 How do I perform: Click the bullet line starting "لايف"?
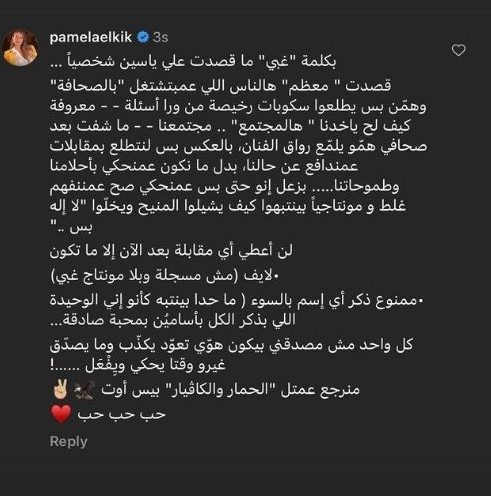pos(165,276)
